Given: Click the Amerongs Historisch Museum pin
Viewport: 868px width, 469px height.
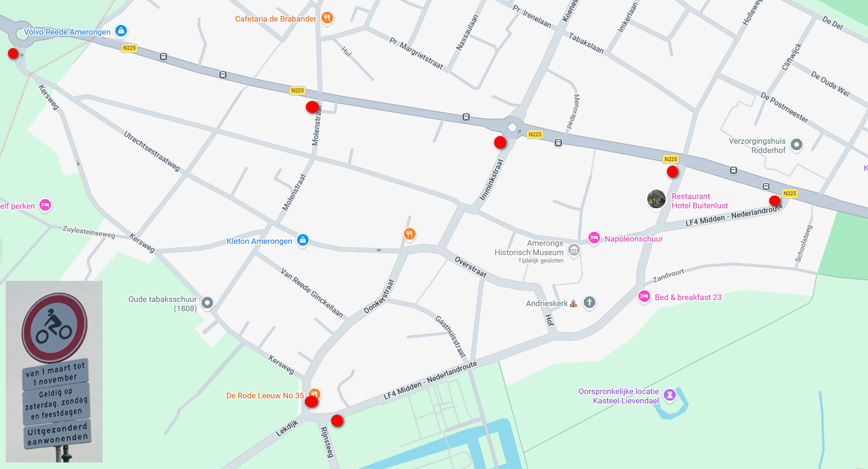Looking at the screenshot, I should [574, 251].
